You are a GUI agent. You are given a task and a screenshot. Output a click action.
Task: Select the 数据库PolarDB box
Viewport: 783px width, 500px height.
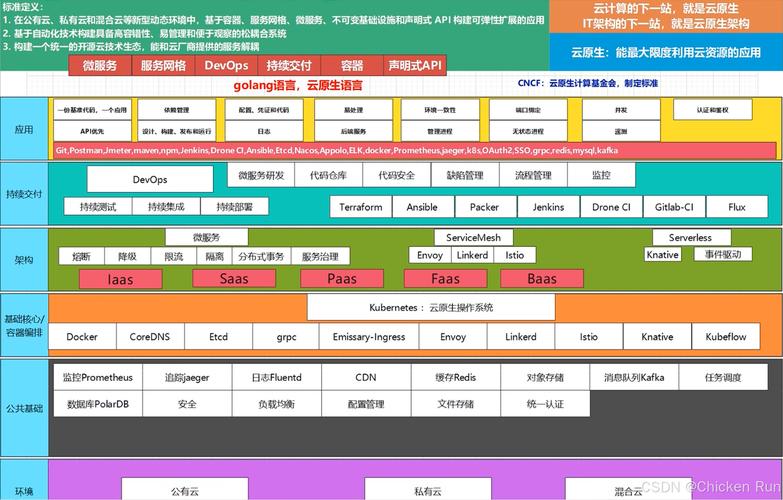(98, 404)
